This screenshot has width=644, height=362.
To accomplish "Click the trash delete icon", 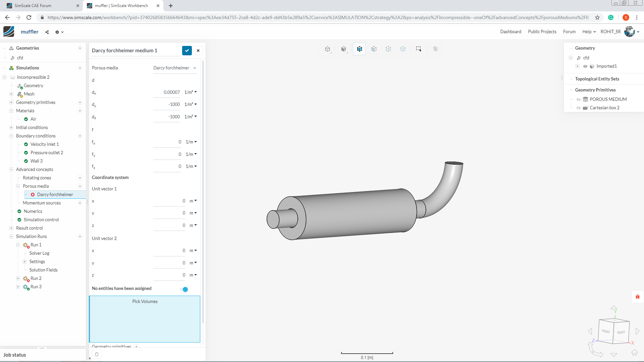I will [x=97, y=354].
